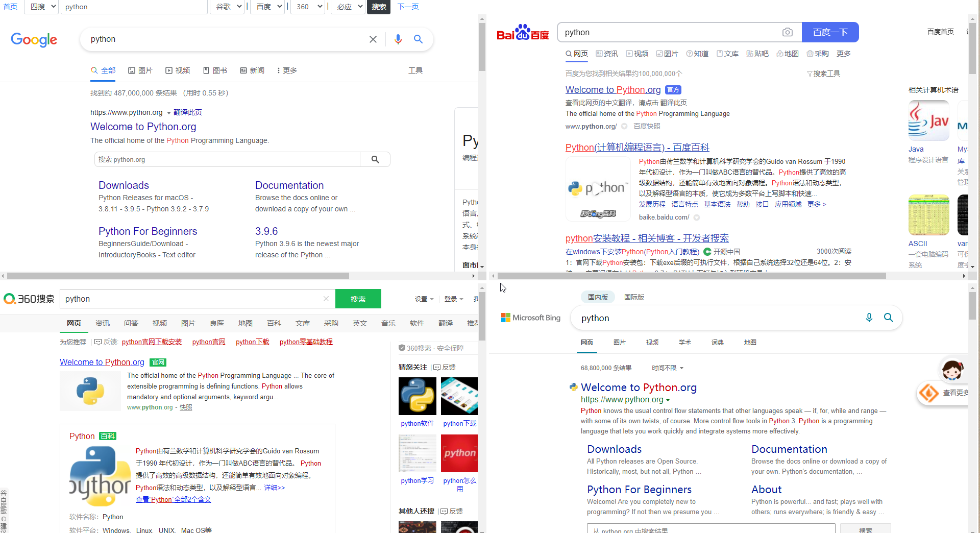
Task: Switch Bing to 国际版
Action: [634, 297]
